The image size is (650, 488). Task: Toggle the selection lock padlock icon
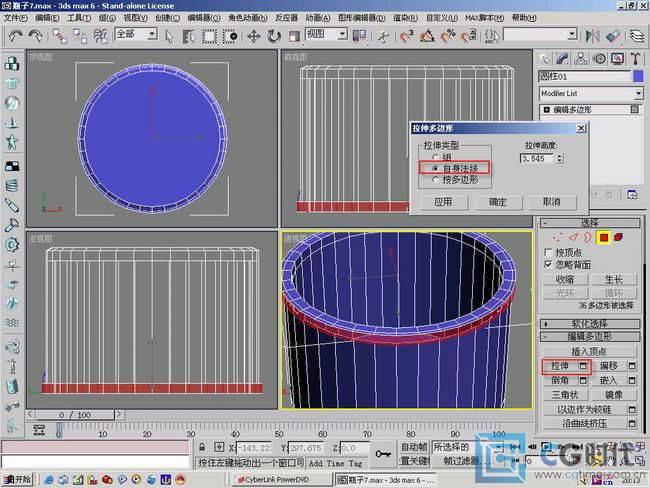click(x=202, y=447)
